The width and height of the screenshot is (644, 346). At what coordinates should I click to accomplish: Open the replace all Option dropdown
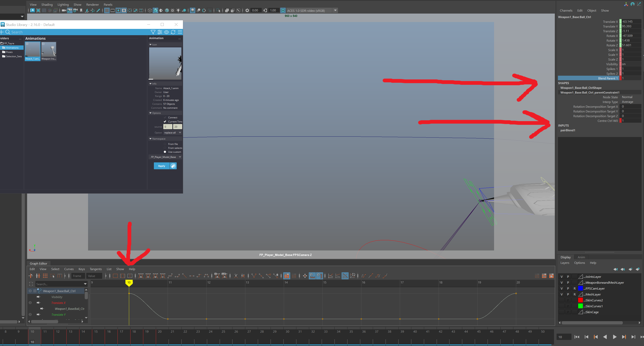173,133
